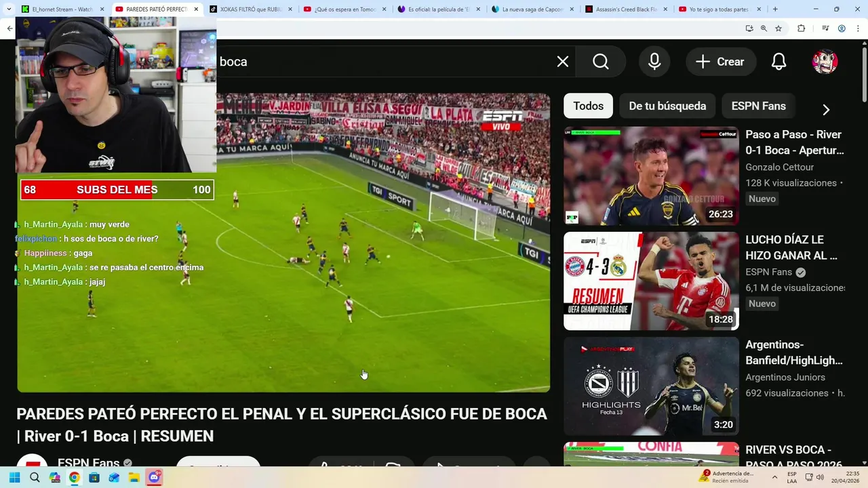Viewport: 868px width, 488px height.
Task: Switch to the XOKAS FILTRÓ que RUBIUS tab
Action: point(251,9)
